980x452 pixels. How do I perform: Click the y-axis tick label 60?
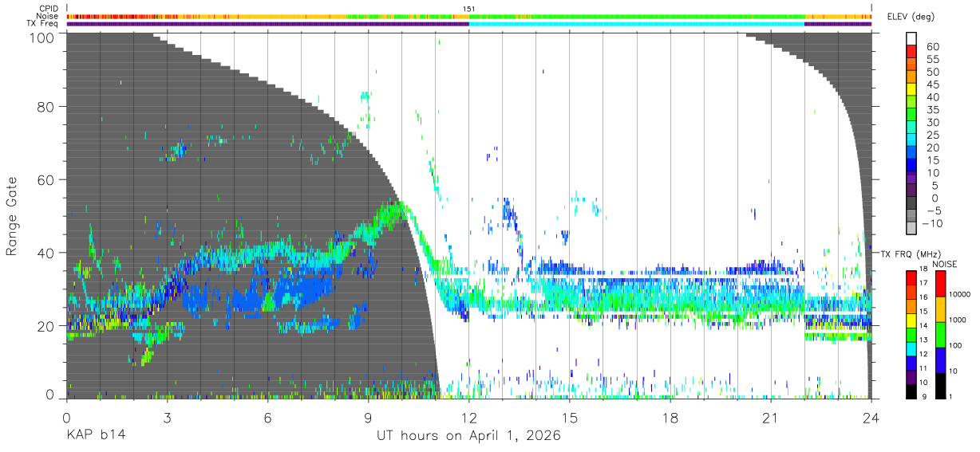47,179
